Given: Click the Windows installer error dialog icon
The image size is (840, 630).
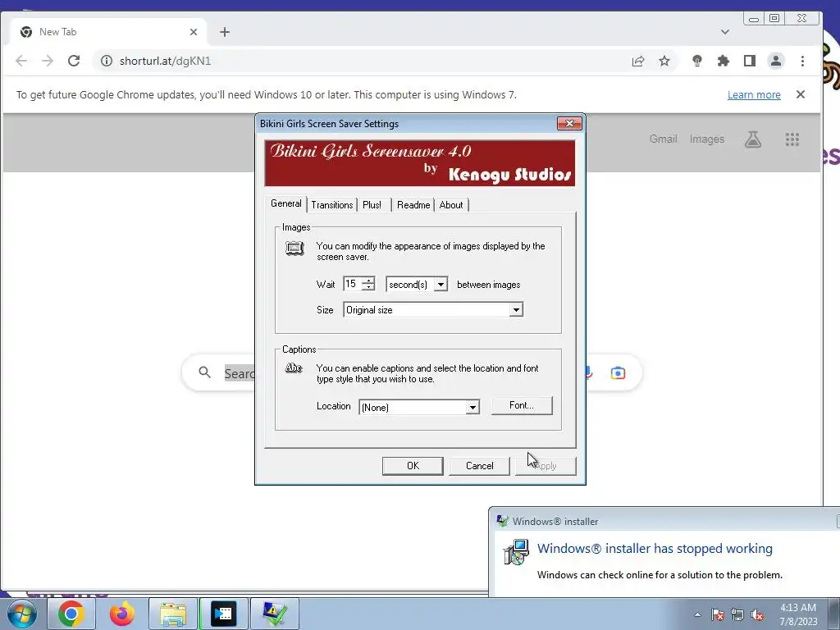Looking at the screenshot, I should point(517,552).
